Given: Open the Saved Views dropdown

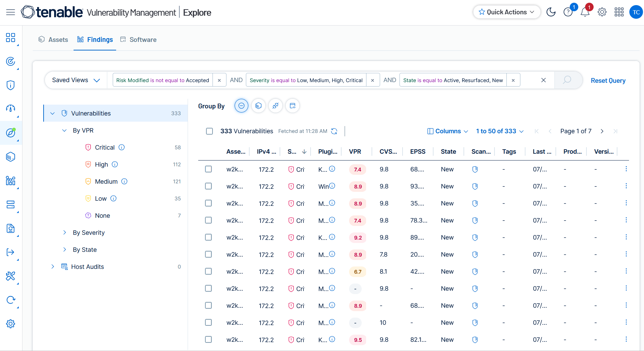Looking at the screenshot, I should 76,80.
